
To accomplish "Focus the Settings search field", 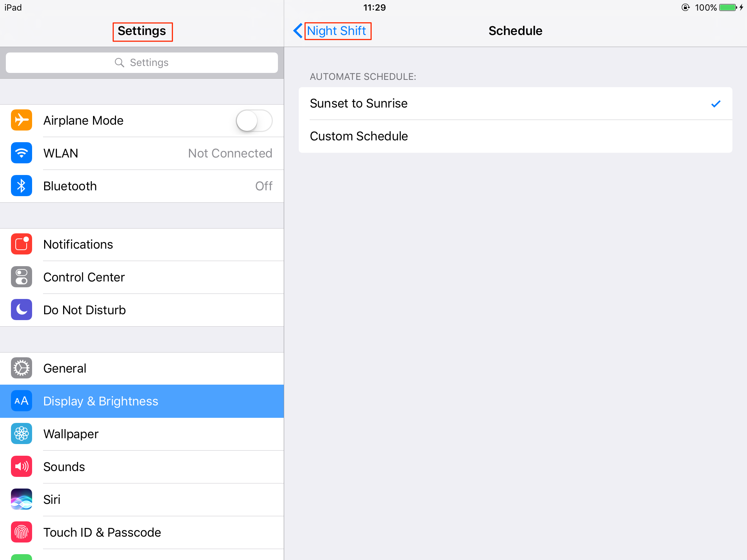I will [142, 63].
